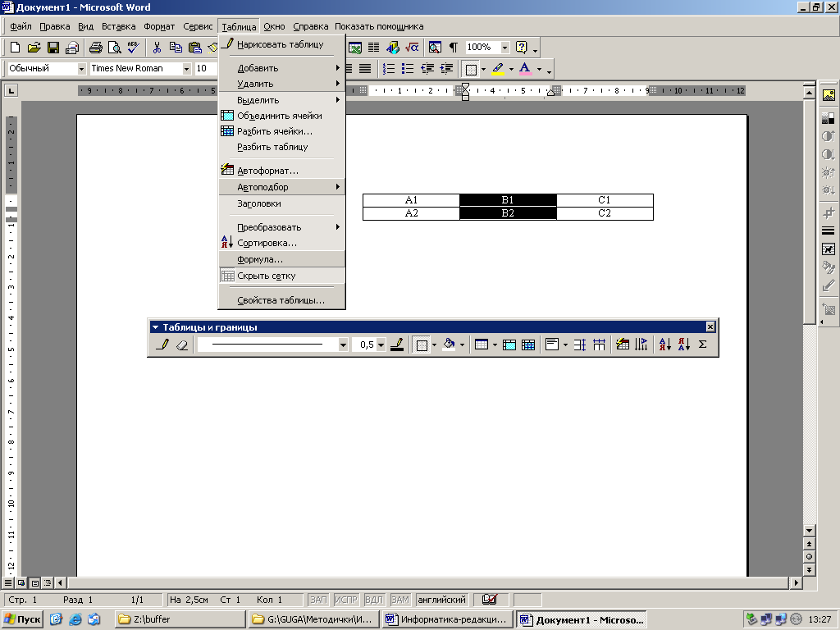Image resolution: width=840 pixels, height=630 pixels.
Task: Open shading color paint bucket dropdown arrow
Action: click(462, 345)
